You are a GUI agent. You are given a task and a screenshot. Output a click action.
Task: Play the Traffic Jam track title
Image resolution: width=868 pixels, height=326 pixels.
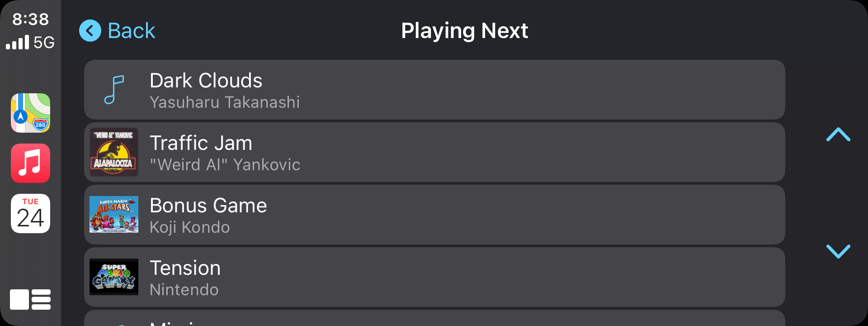point(201,143)
